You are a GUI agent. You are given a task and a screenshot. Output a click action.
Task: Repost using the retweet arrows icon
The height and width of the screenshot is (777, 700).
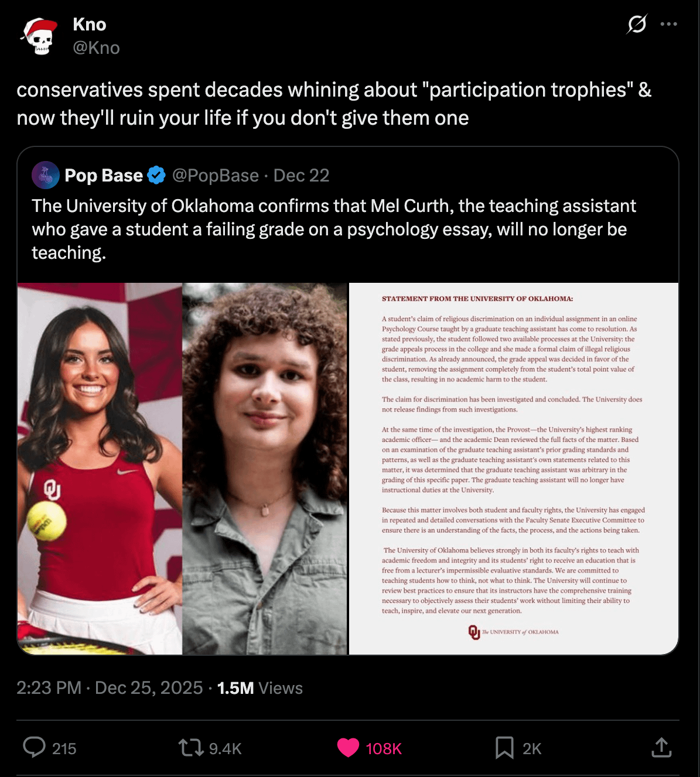click(x=190, y=748)
